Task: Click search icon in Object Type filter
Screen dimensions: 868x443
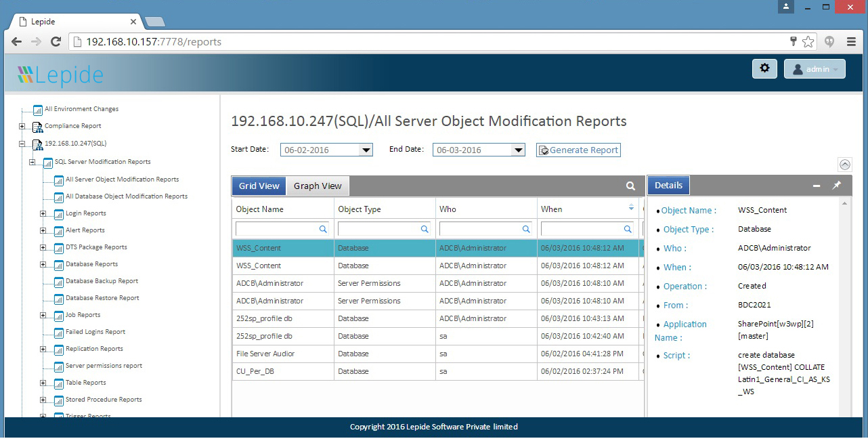Action: pyautogui.click(x=425, y=230)
